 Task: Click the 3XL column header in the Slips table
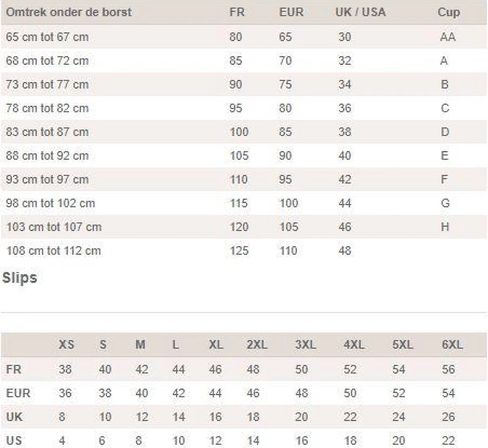tap(305, 345)
